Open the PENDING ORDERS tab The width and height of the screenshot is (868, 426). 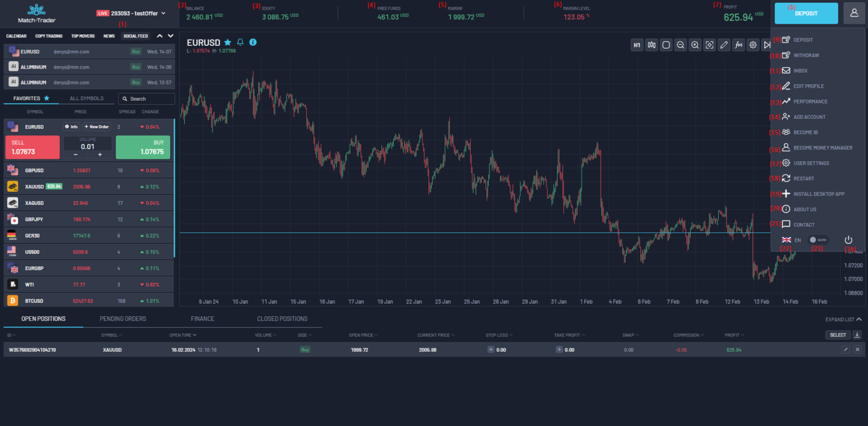click(x=123, y=319)
